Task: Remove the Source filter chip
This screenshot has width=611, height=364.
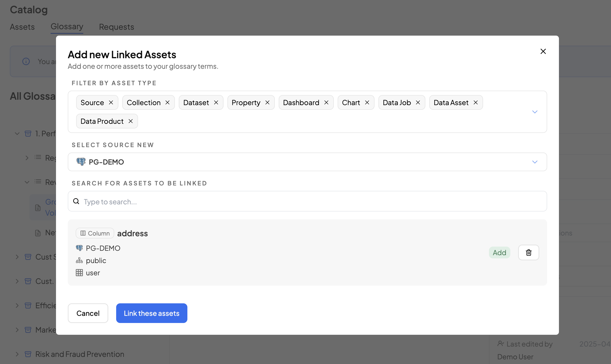Action: pyautogui.click(x=111, y=102)
